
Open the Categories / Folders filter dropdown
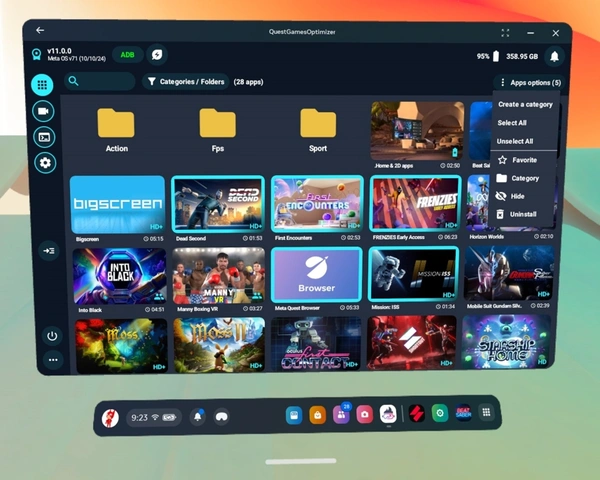pos(185,82)
